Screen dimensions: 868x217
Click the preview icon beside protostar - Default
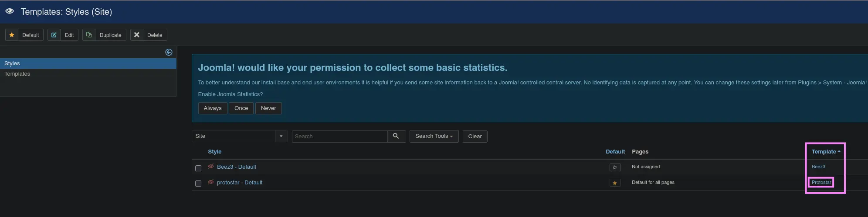tap(211, 182)
